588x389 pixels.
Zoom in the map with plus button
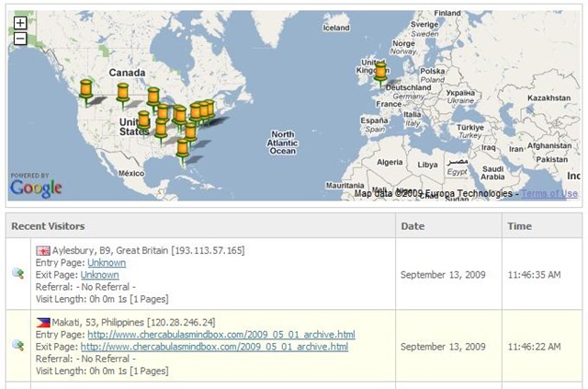click(x=20, y=23)
